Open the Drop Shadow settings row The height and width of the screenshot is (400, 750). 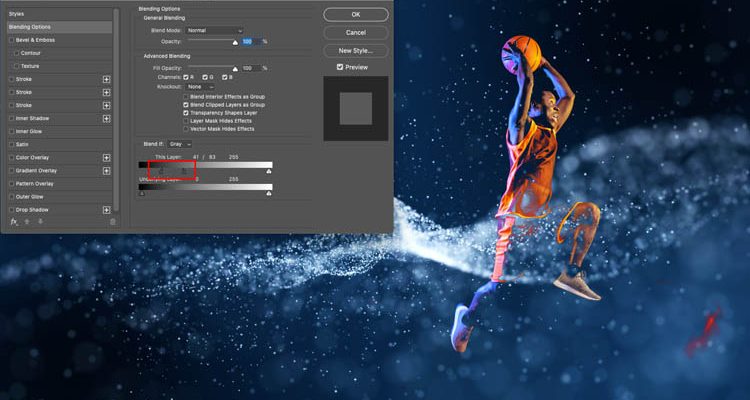pyautogui.click(x=60, y=210)
